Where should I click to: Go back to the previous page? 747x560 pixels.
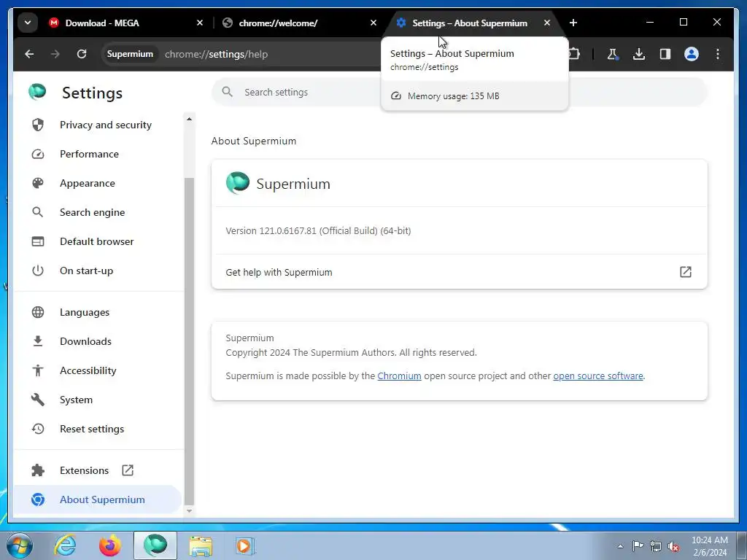coord(29,54)
